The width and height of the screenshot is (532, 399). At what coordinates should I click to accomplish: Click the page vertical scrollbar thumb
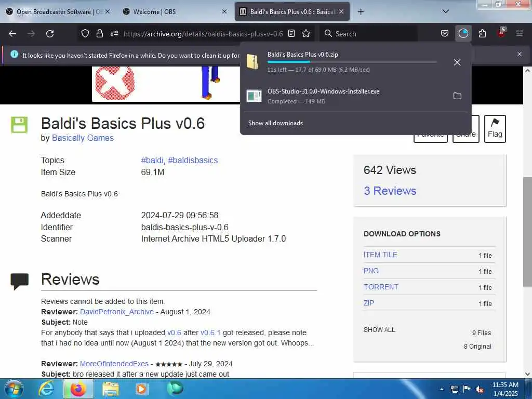point(527,232)
